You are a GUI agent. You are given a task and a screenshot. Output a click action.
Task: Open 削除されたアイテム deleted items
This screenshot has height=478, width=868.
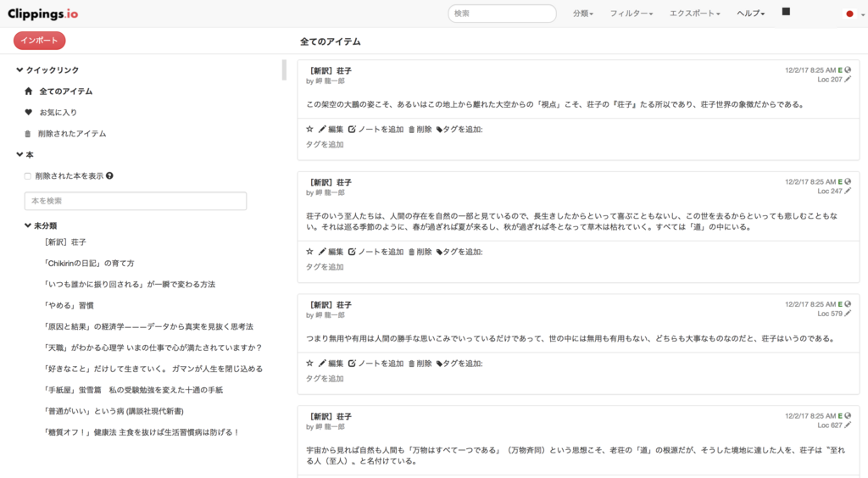(x=72, y=133)
